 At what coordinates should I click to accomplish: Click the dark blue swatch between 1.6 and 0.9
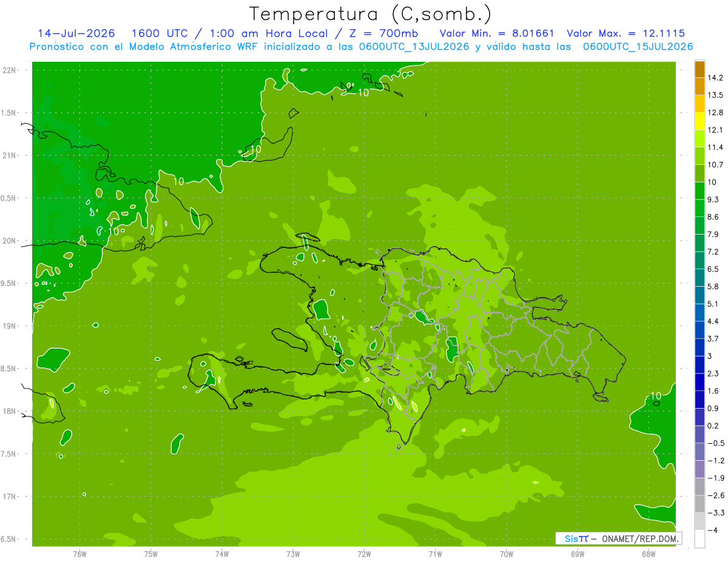[x=699, y=400]
